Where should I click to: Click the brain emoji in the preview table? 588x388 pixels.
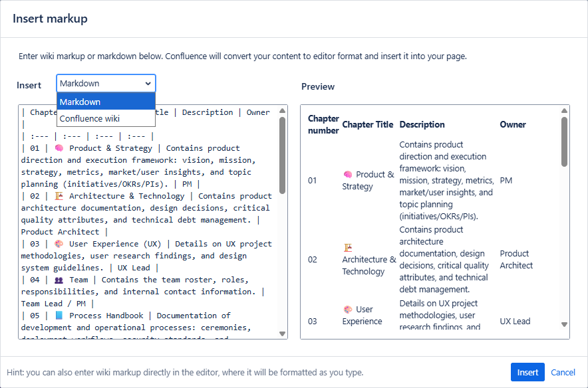tap(348, 175)
